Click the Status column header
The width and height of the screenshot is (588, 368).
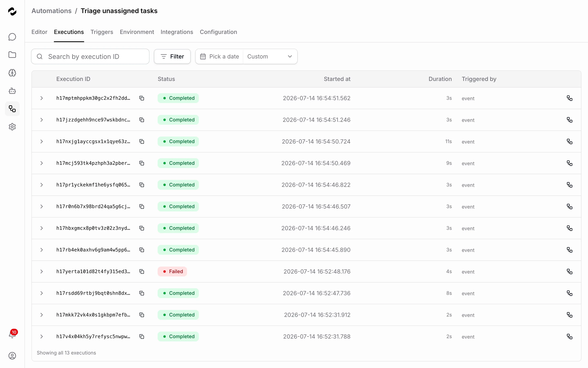(x=166, y=79)
